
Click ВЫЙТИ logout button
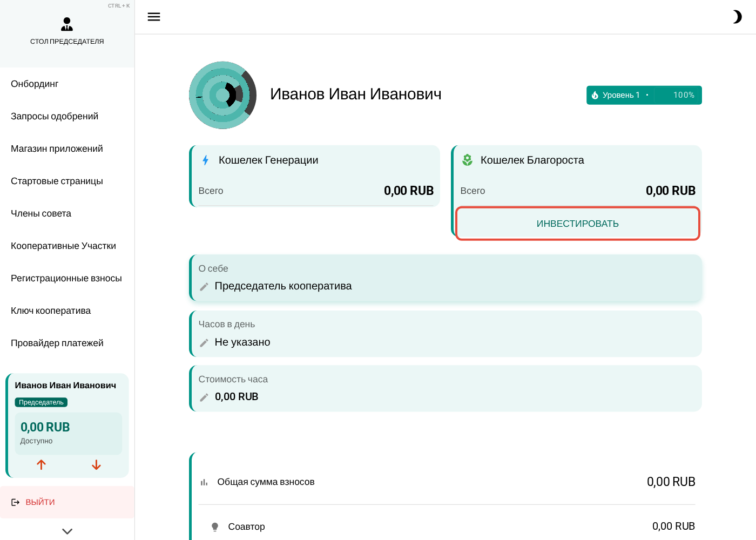pyautogui.click(x=67, y=502)
